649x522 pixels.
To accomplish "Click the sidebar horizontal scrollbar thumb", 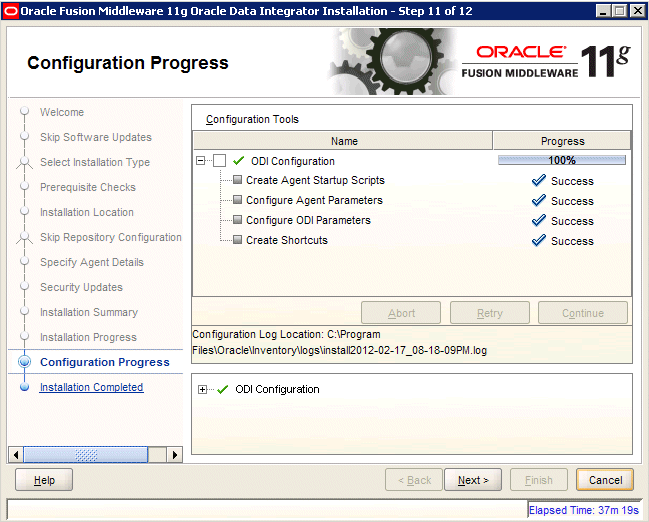I will click(86, 455).
